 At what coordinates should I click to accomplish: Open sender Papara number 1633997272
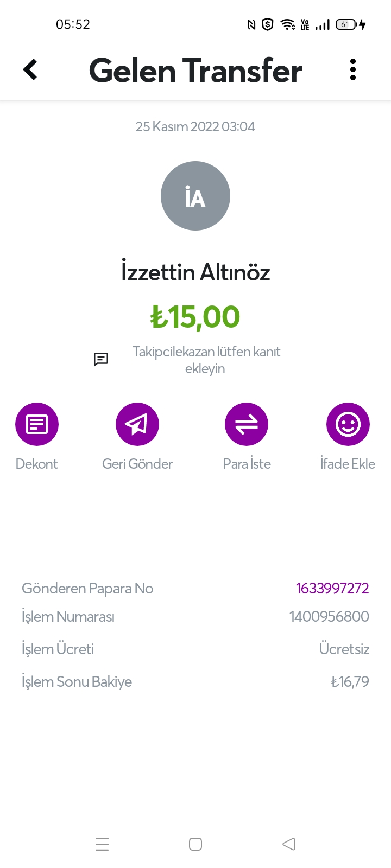coord(332,589)
